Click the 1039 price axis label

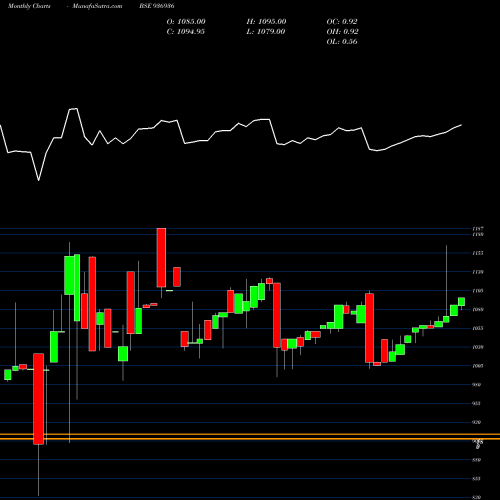pyautogui.click(x=478, y=347)
